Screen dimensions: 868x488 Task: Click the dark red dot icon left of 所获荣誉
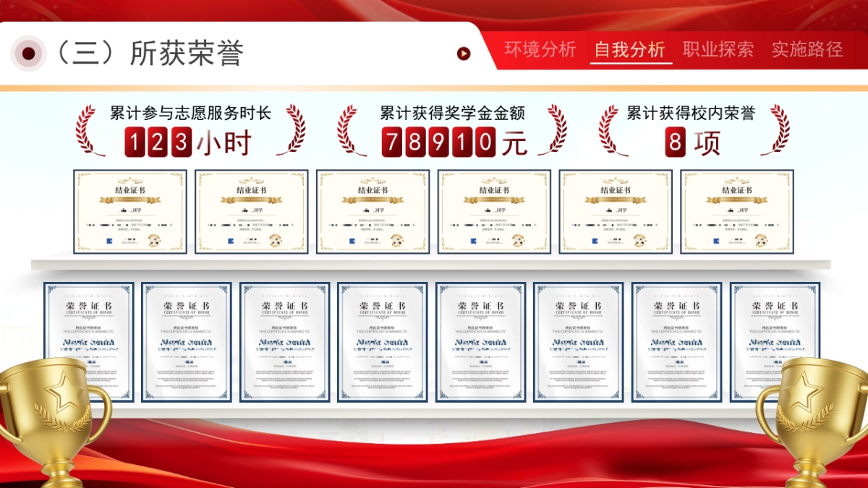[x=29, y=53]
